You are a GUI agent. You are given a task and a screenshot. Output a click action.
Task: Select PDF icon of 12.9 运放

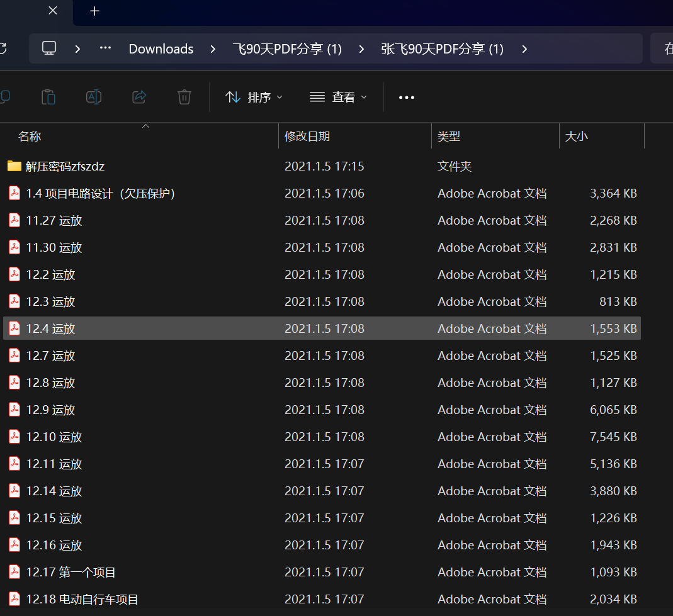tap(14, 409)
